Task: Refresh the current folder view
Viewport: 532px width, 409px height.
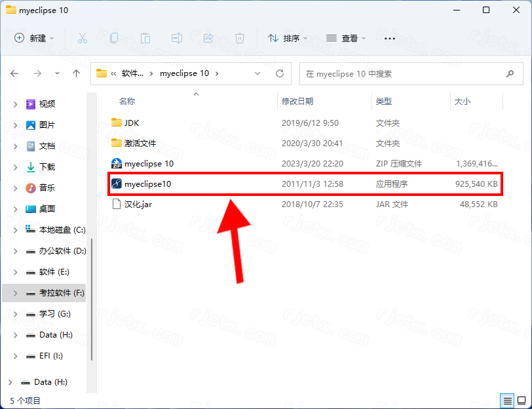Action: click(x=280, y=73)
